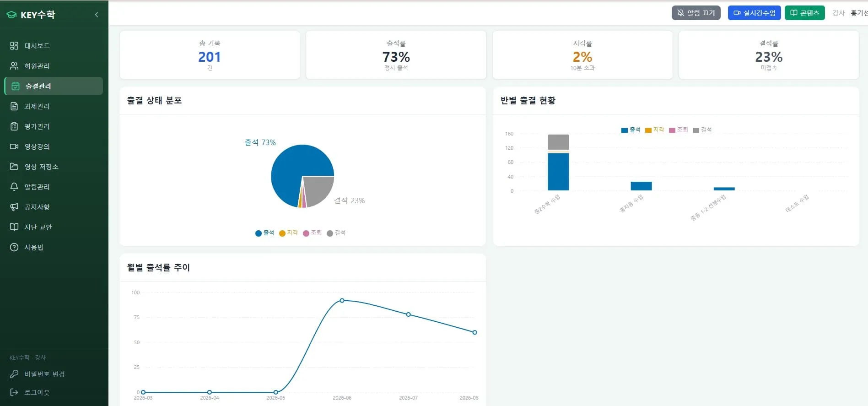Click the 2026-08 data point on line

(474, 332)
